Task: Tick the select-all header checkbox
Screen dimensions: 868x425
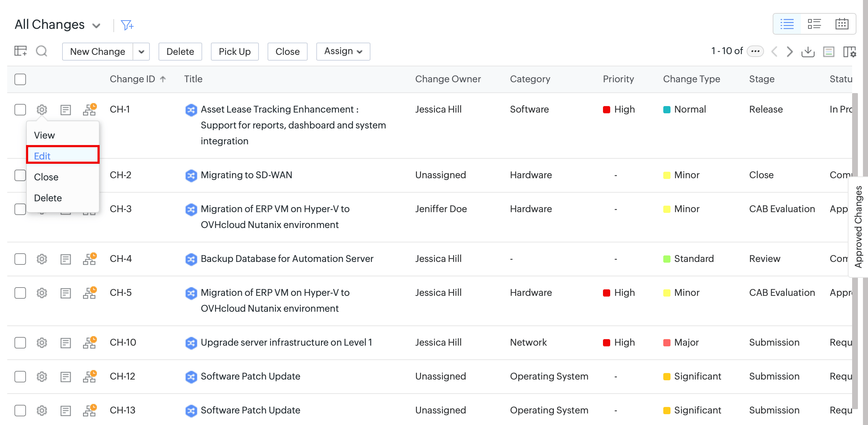Action: click(x=20, y=79)
